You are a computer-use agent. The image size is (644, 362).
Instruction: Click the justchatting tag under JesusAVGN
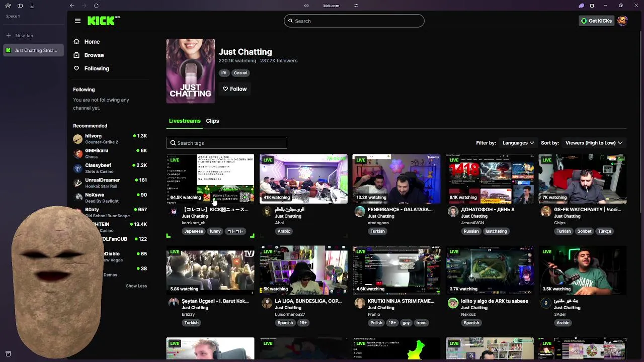click(x=496, y=231)
